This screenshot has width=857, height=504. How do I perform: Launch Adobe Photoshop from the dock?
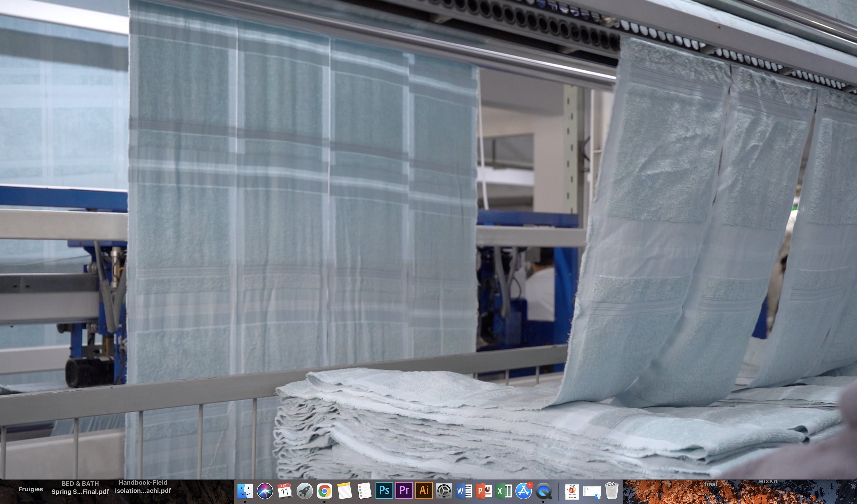point(384,490)
